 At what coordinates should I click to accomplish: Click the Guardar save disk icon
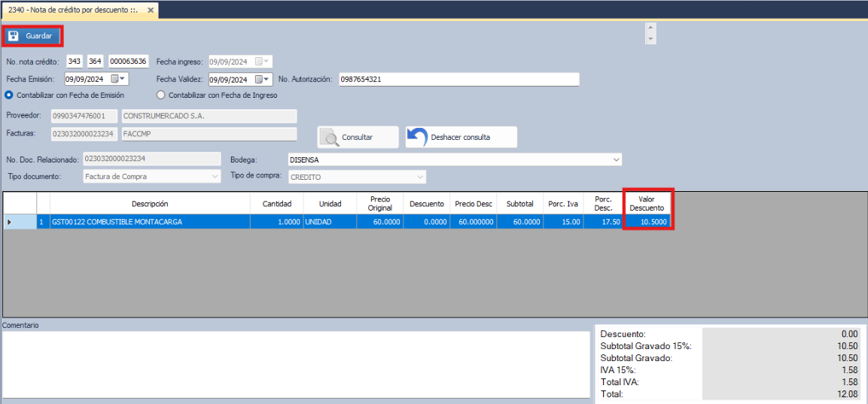click(14, 36)
